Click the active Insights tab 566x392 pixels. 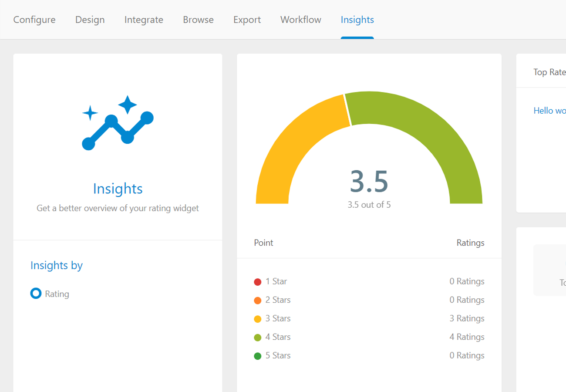[x=357, y=20]
